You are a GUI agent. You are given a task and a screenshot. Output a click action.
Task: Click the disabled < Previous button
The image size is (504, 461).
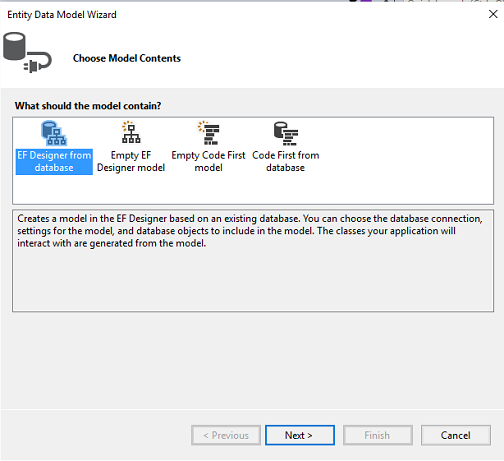pos(226,435)
